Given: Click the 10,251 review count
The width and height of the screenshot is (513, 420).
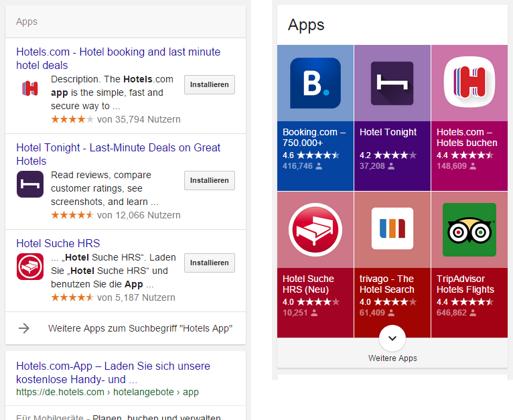Looking at the screenshot, I should coord(295,313).
